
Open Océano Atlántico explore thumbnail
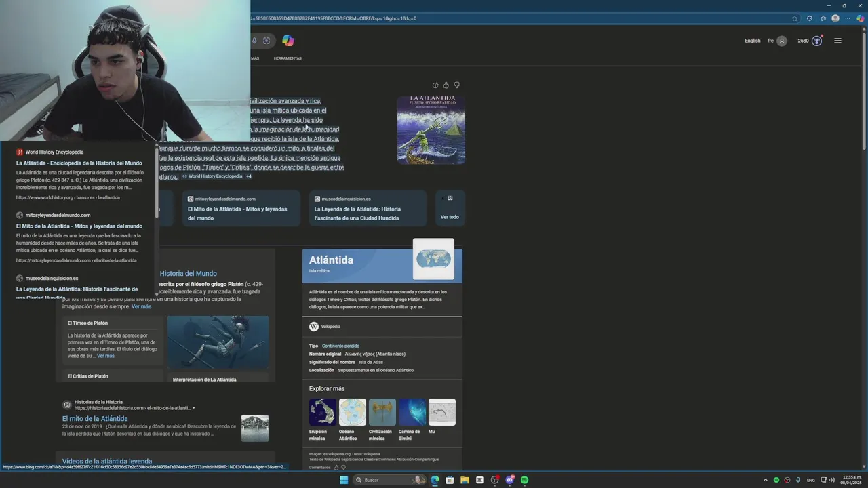click(353, 412)
